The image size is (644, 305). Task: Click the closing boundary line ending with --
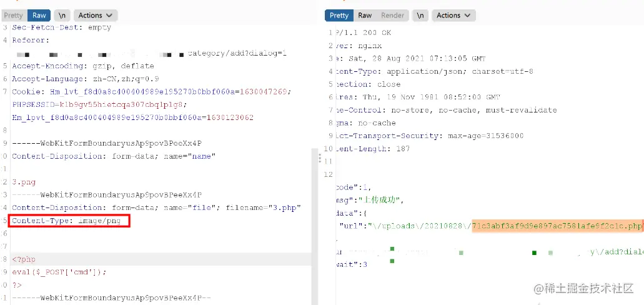tap(111, 297)
